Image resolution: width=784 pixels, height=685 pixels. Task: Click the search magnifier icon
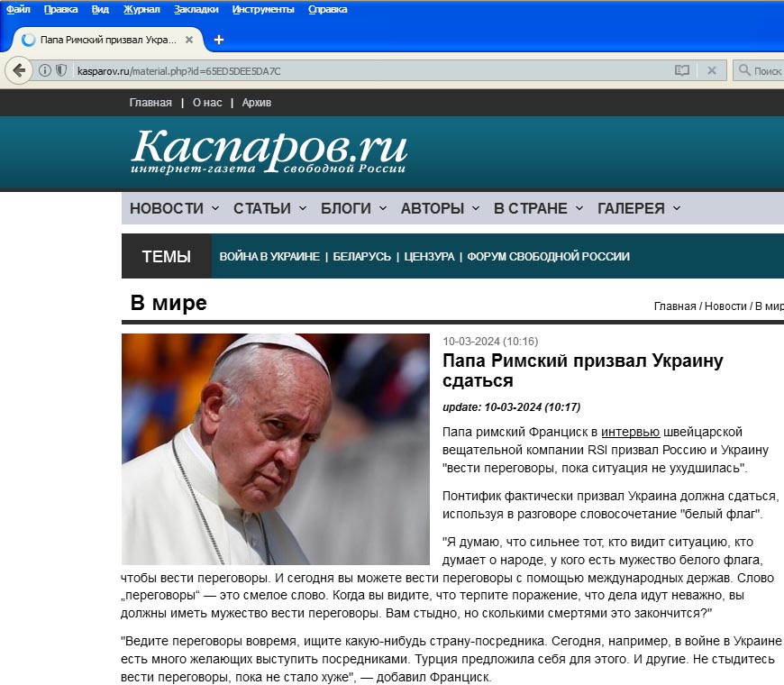(744, 70)
